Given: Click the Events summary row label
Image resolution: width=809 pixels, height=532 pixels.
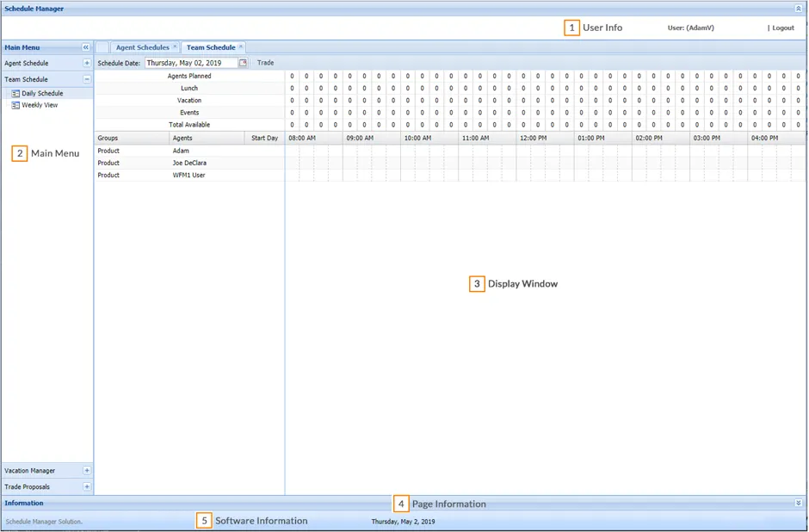Looking at the screenshot, I should 189,113.
